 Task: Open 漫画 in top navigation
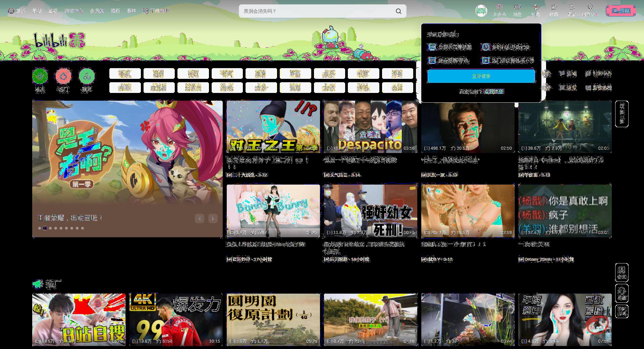point(115,11)
